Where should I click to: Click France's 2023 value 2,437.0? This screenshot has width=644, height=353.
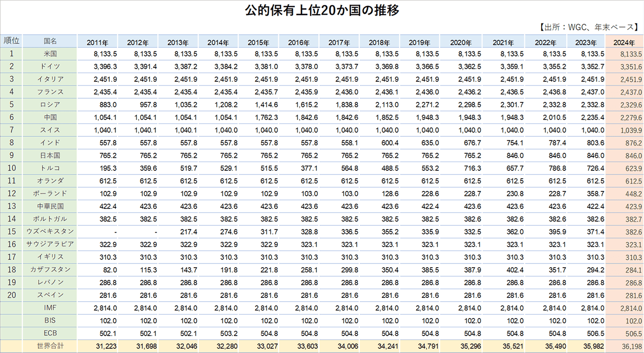592,92
